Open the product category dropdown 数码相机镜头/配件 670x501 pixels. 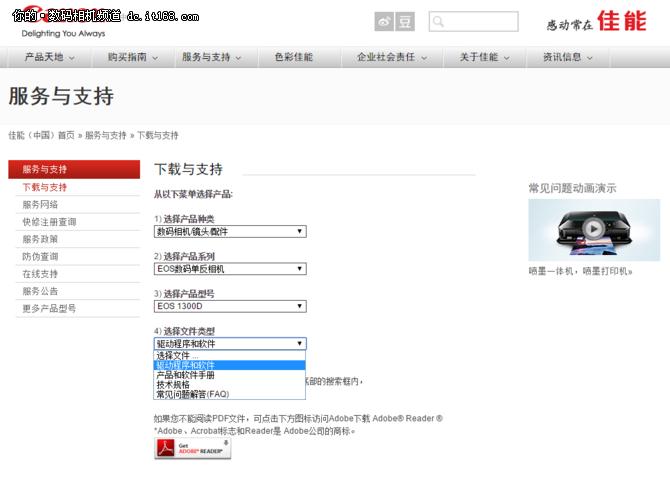pos(230,232)
